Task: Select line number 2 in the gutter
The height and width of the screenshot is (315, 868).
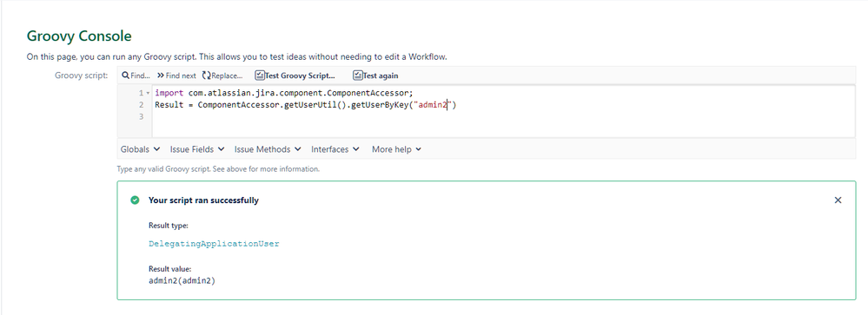Action: (x=142, y=105)
